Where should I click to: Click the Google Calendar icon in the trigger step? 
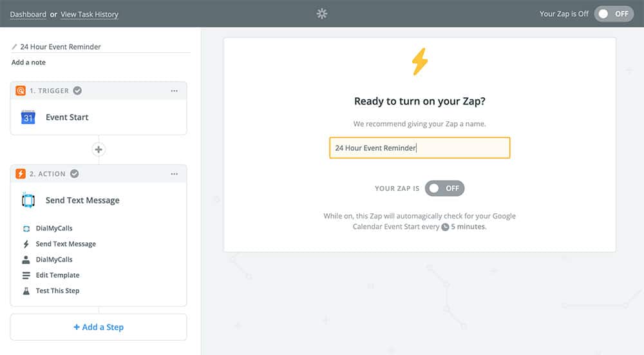28,117
